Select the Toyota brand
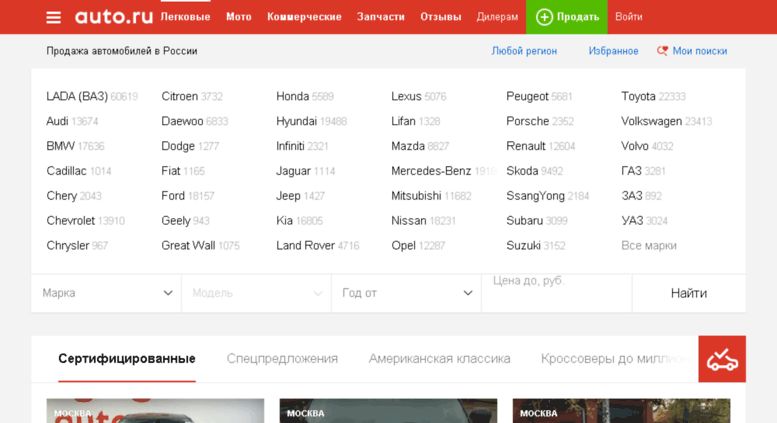Image resolution: width=777 pixels, height=423 pixels. (x=638, y=97)
